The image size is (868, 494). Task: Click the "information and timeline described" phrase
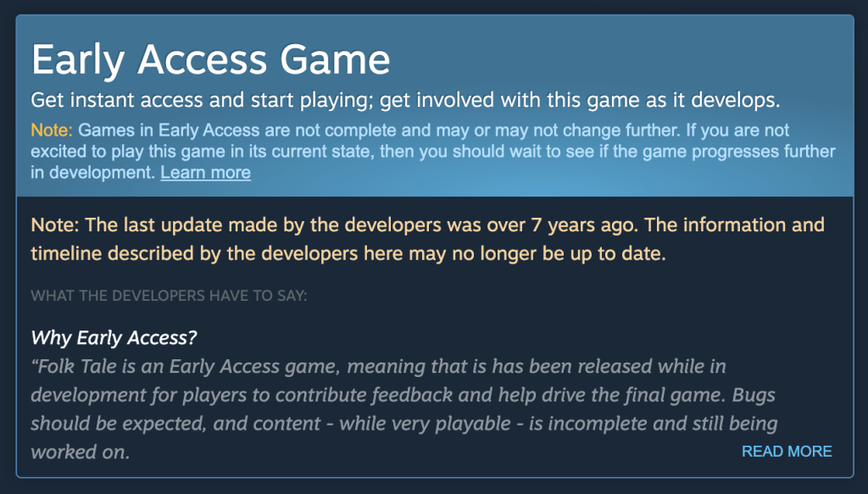tap(746, 225)
